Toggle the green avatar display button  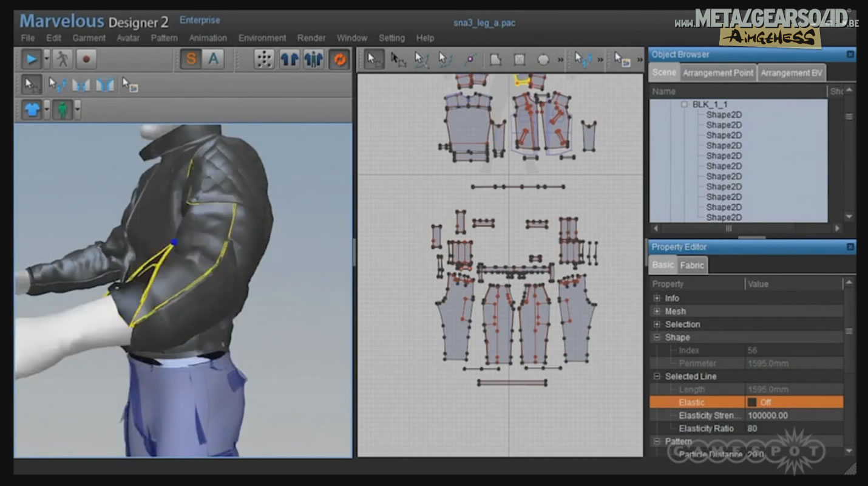click(63, 110)
